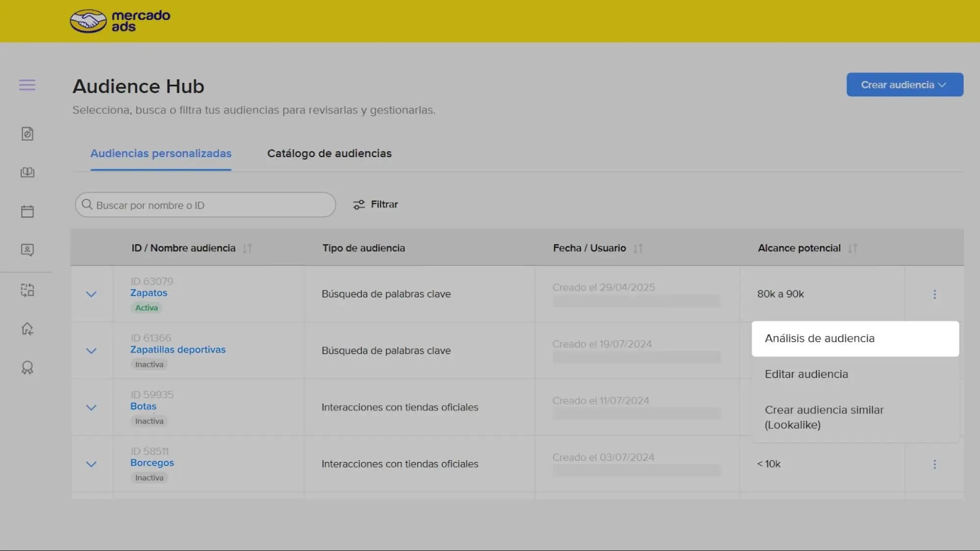Click the Audience Hub page title
Screen dimensions: 980x551
138,86
